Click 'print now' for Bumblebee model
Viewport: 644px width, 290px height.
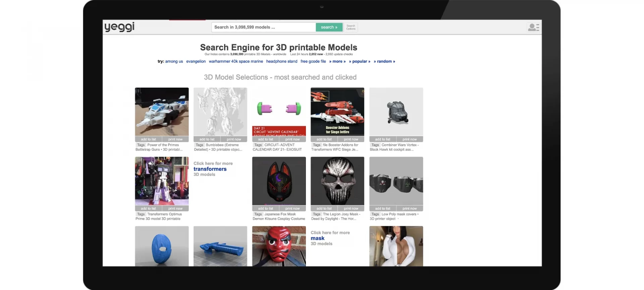pyautogui.click(x=234, y=139)
